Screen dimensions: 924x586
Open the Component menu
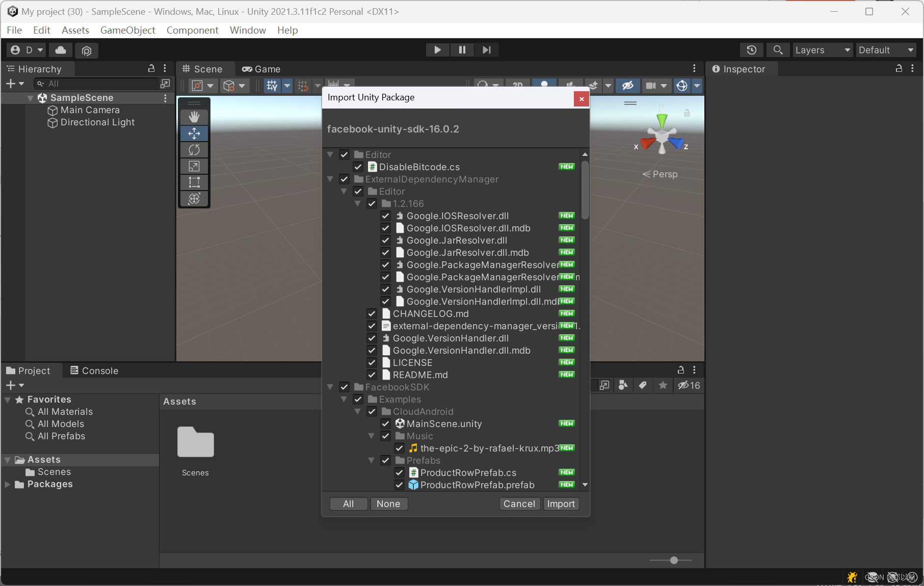click(x=192, y=30)
